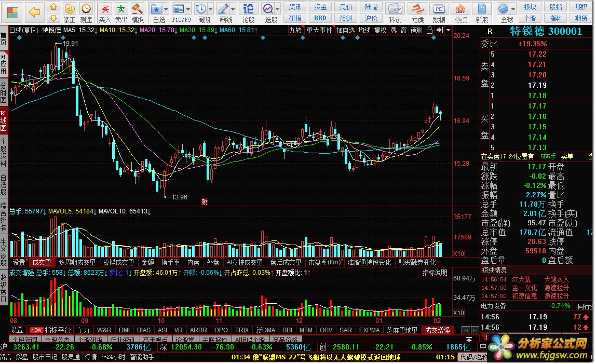Screen dimensions: 596x364
Task: Switch to the MACD-row W&R indicator tab
Action: [104, 330]
